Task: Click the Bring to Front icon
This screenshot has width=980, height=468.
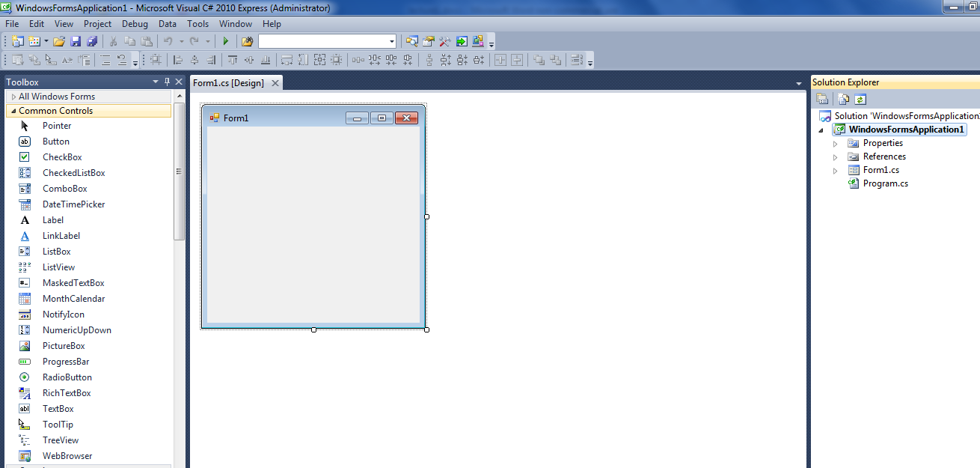Action: [x=539, y=60]
